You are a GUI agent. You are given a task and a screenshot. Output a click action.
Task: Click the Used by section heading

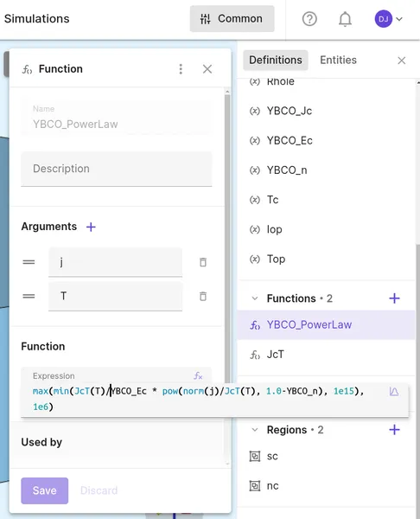(41, 442)
